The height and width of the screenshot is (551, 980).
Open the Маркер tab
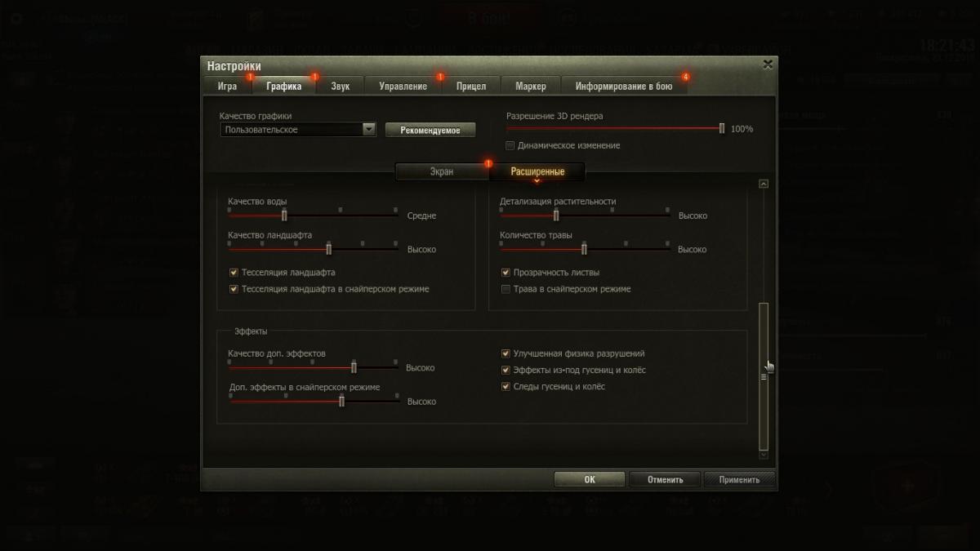click(531, 86)
